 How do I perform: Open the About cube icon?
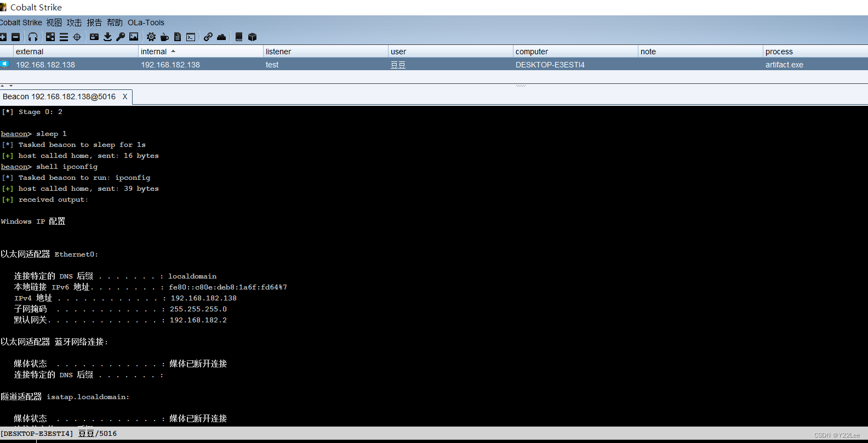[x=252, y=37]
